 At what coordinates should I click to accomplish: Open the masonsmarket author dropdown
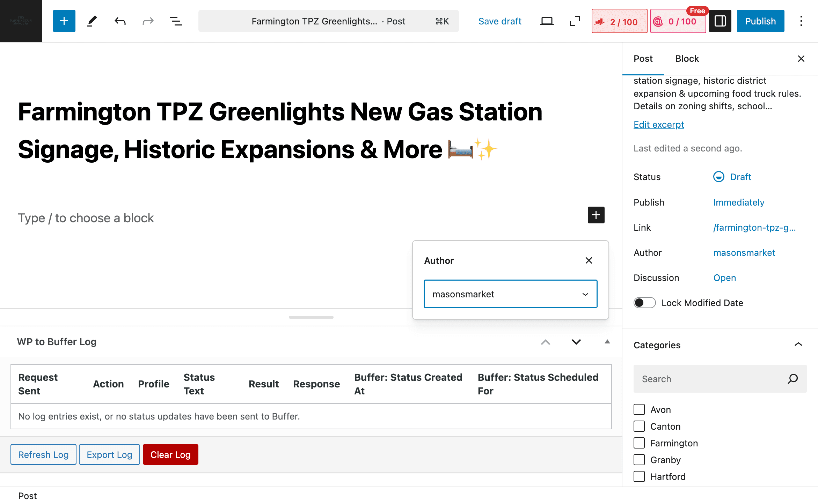click(511, 294)
